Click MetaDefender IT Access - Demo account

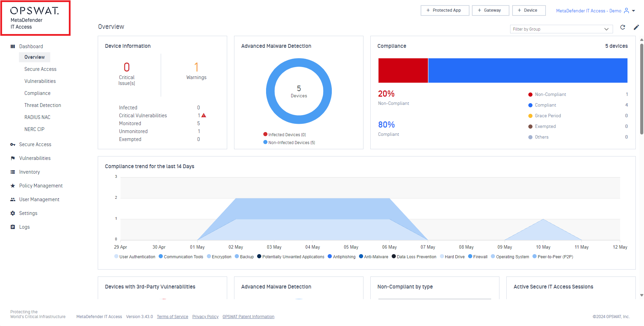coord(589,11)
